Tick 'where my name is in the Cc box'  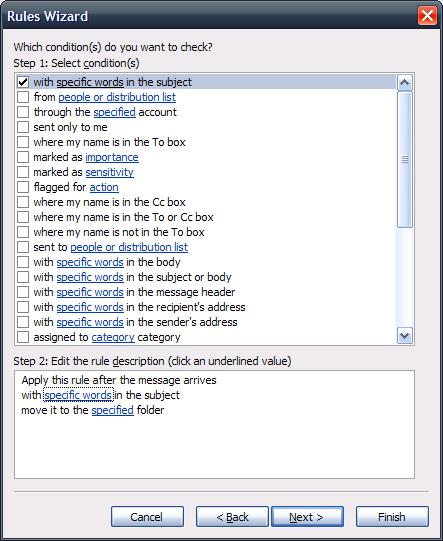pyautogui.click(x=23, y=202)
